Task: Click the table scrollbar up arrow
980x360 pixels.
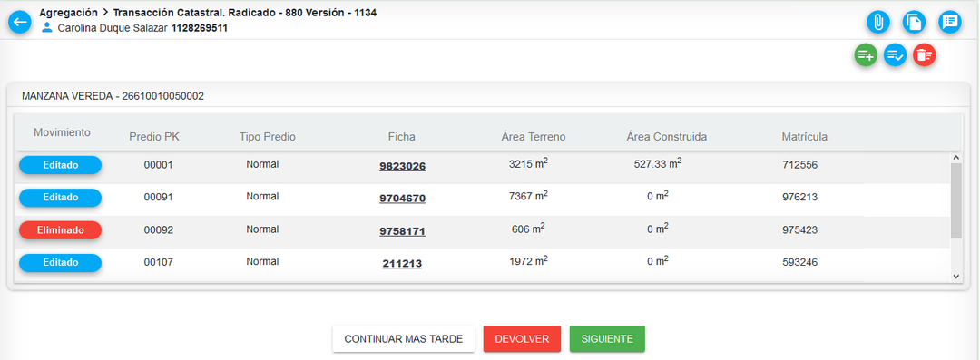Action: (955, 158)
